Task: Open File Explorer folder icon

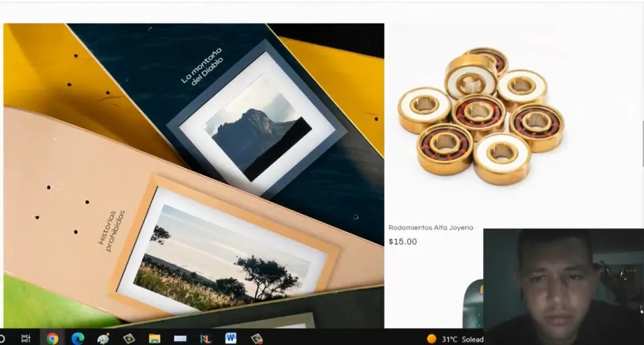Action: [x=154, y=338]
